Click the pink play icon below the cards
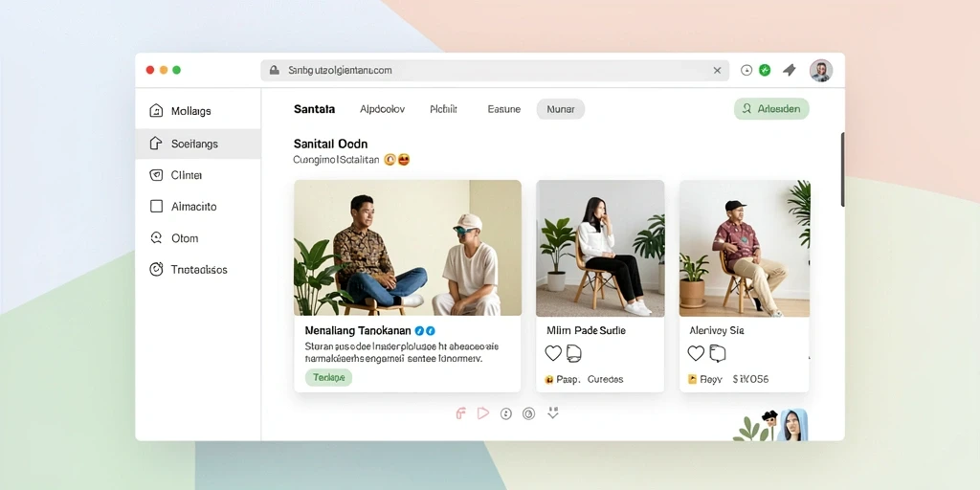The image size is (980, 490). point(482,413)
